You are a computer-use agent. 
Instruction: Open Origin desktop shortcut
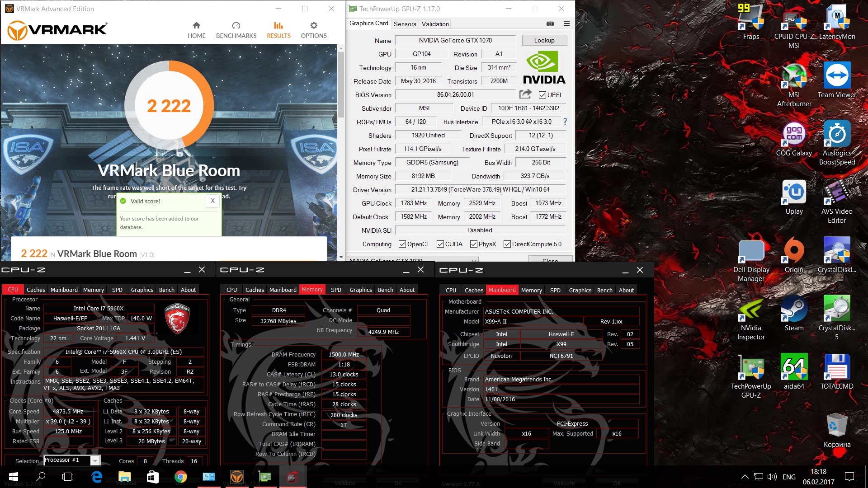[794, 255]
